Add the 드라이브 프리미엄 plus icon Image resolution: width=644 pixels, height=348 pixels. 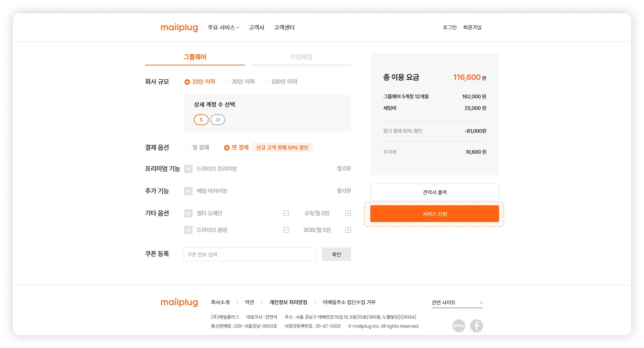(188, 169)
